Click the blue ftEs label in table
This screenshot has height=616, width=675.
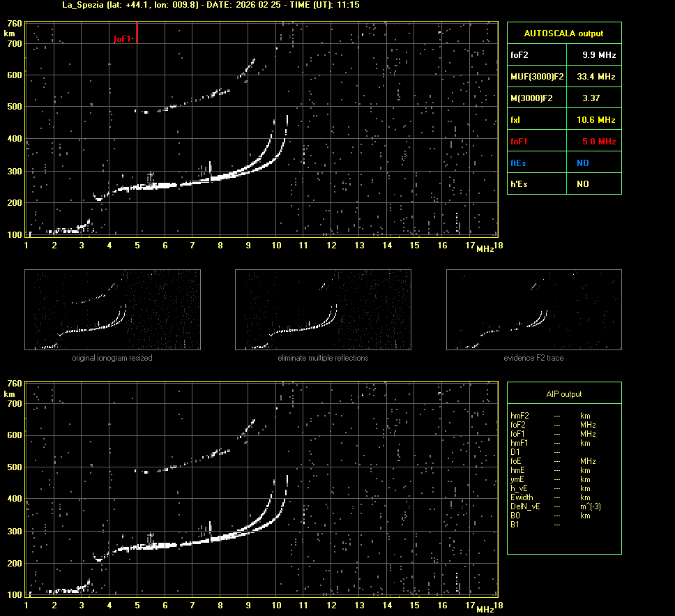click(518, 163)
